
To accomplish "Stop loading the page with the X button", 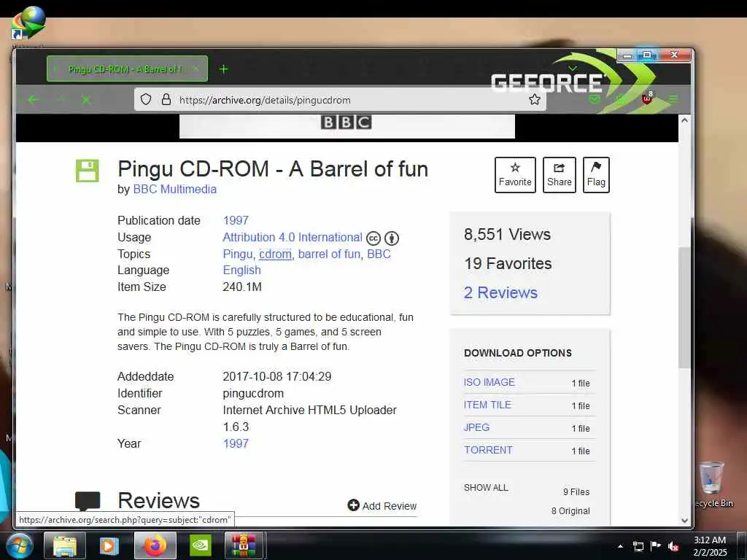I will coord(86,99).
